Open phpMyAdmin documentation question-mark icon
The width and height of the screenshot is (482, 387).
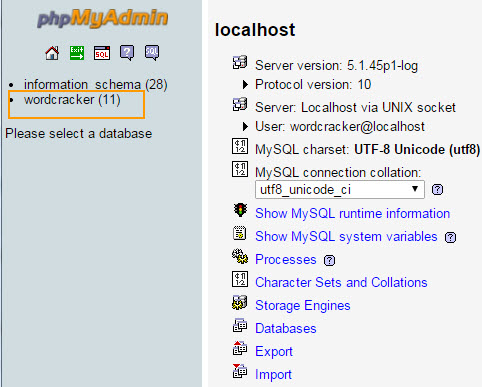click(127, 53)
